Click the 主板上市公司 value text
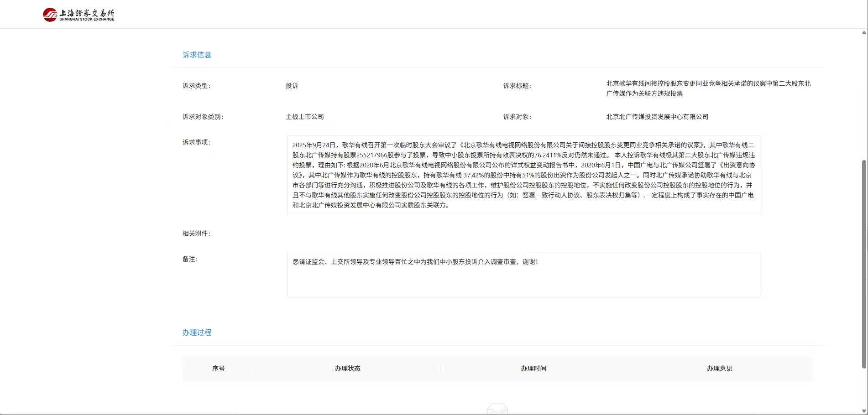 (x=305, y=117)
